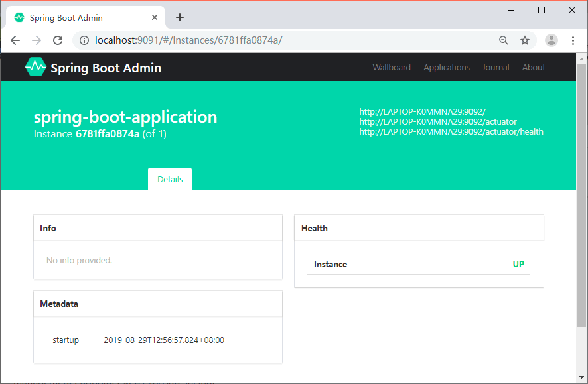Click the site information icon in address bar

click(x=84, y=40)
